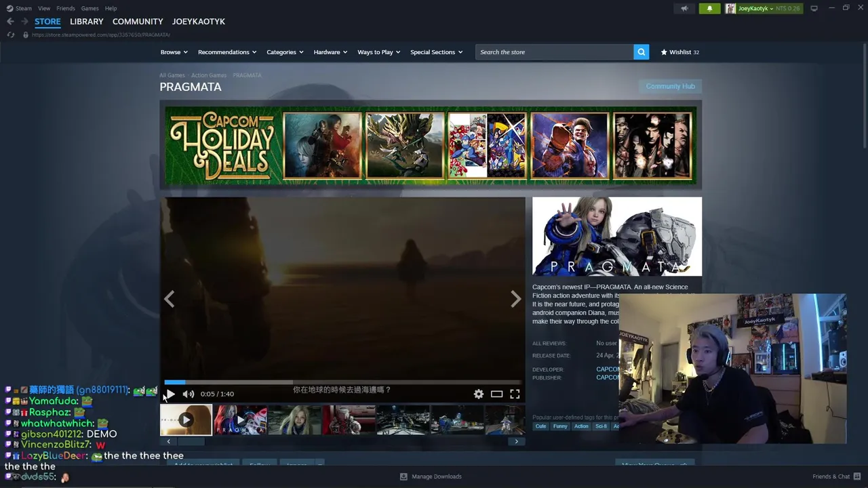Click the blue store search magnifier button
Screen dimensions: 868x488
point(642,52)
